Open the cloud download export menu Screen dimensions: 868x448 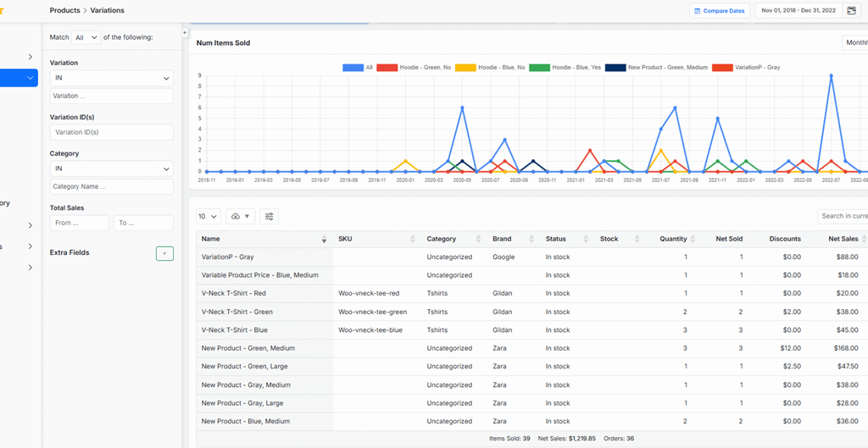coord(240,217)
